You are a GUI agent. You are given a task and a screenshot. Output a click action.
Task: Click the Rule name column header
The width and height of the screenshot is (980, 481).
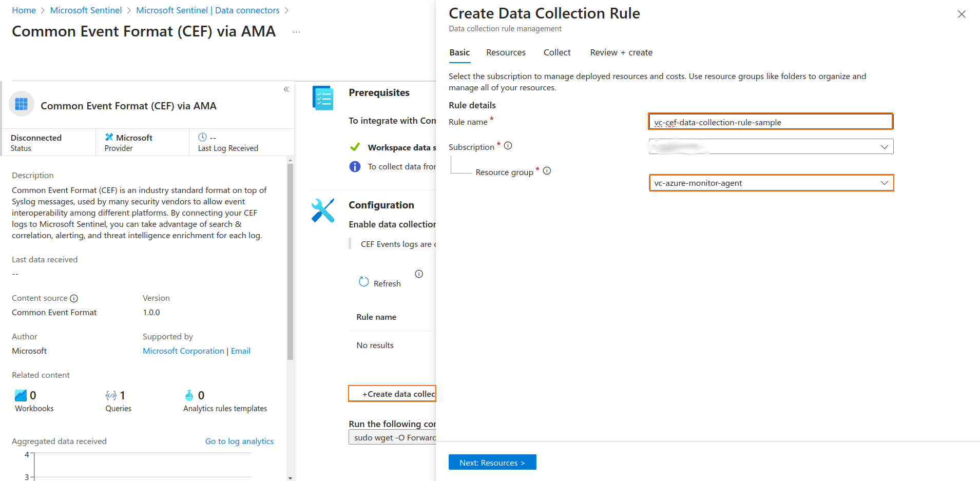[x=376, y=317]
